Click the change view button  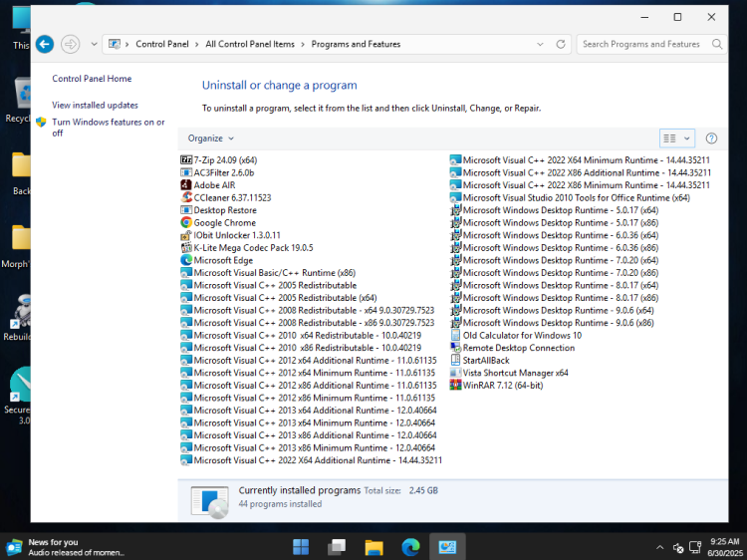coord(670,139)
